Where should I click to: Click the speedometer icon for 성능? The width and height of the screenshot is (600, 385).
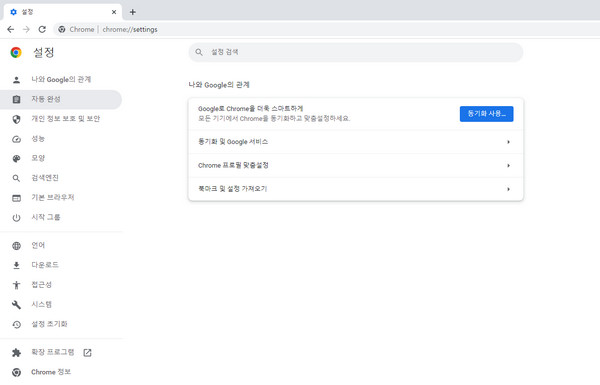16,139
